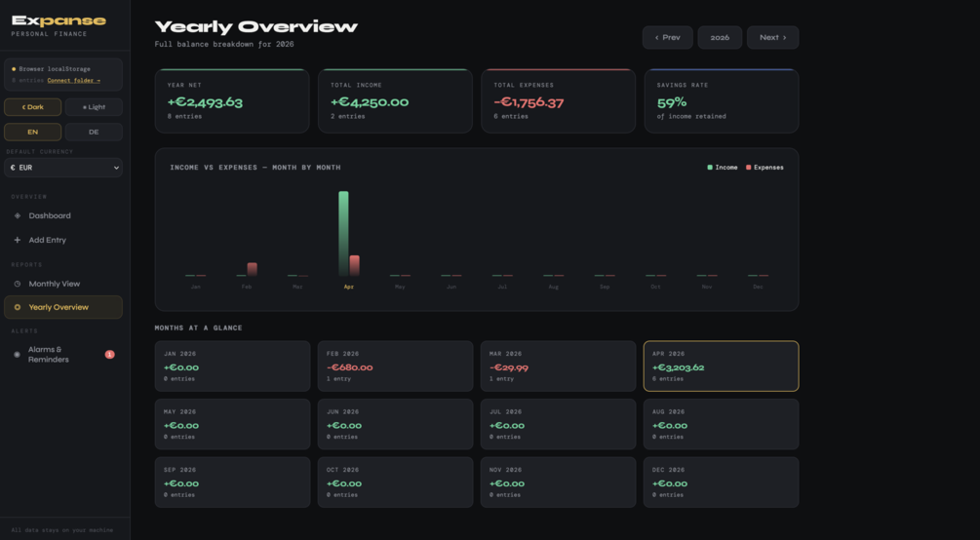The width and height of the screenshot is (980, 540).
Task: Go to previous year with Prev
Action: tap(668, 37)
